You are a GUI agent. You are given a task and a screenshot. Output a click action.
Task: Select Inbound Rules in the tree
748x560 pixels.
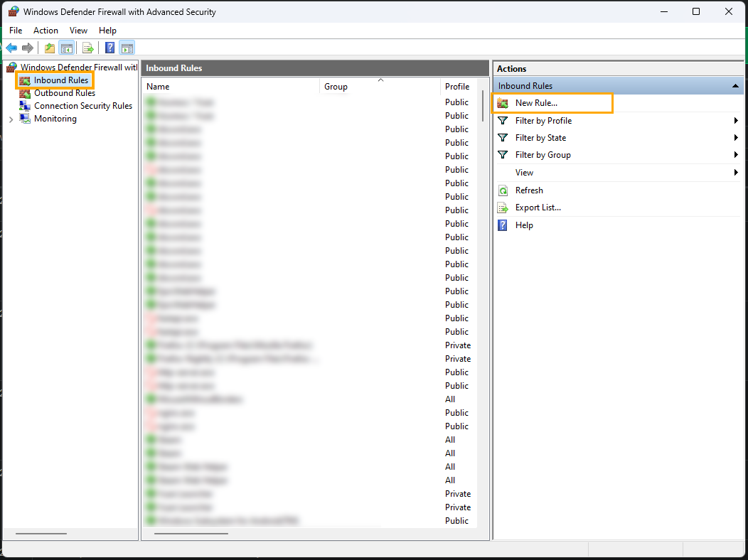61,80
